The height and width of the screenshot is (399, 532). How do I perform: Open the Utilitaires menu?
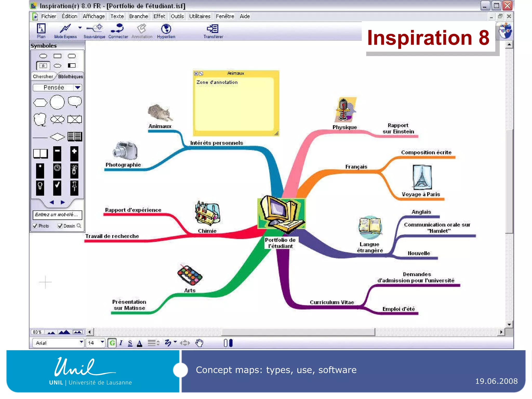(x=200, y=16)
